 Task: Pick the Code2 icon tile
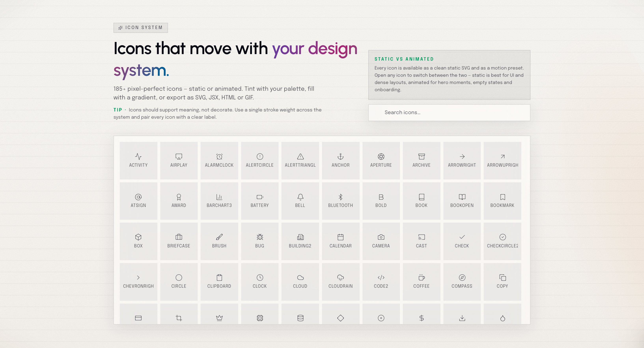pyautogui.click(x=381, y=282)
